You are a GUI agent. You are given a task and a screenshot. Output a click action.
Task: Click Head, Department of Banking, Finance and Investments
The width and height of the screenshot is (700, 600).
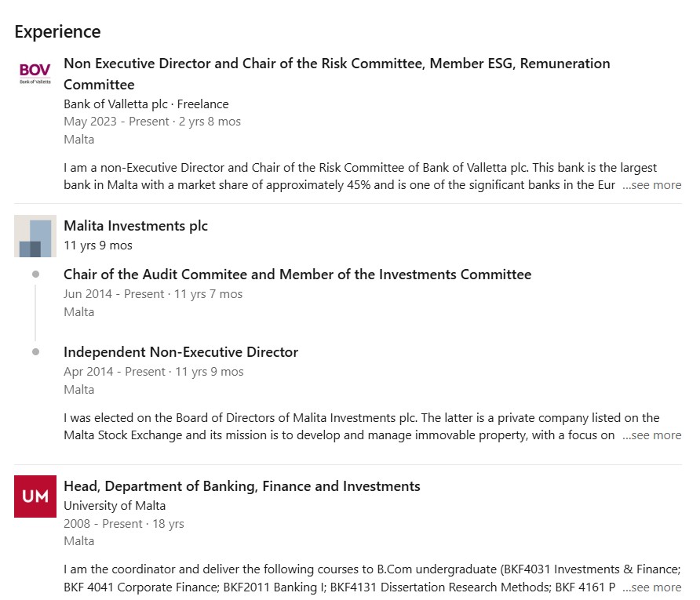point(241,485)
